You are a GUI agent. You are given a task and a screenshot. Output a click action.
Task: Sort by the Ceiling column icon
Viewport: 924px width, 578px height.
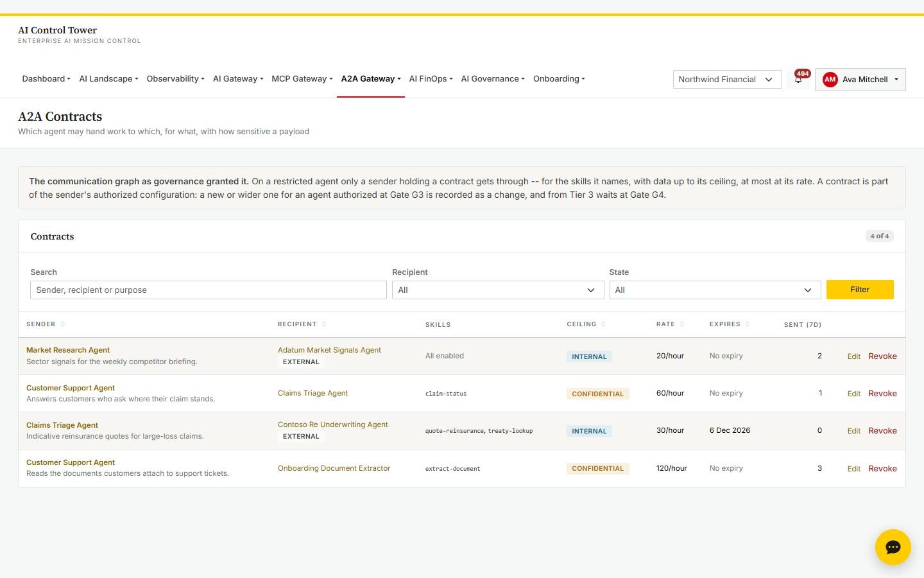pos(604,324)
